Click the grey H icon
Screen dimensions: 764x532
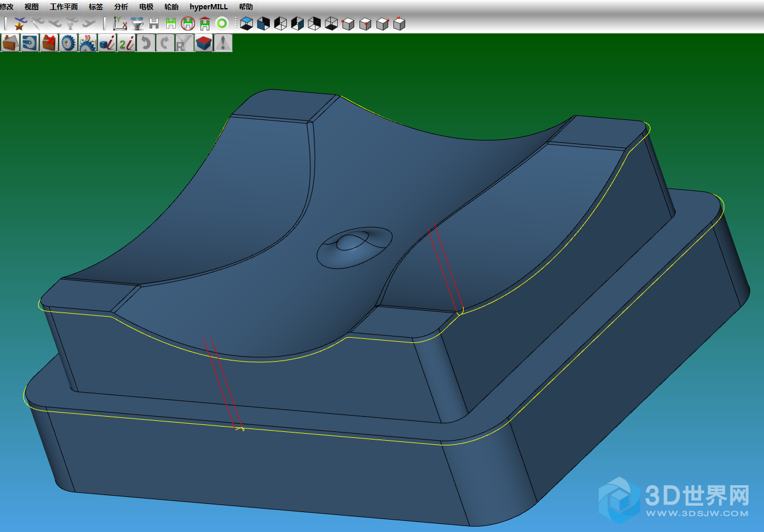coord(154,23)
